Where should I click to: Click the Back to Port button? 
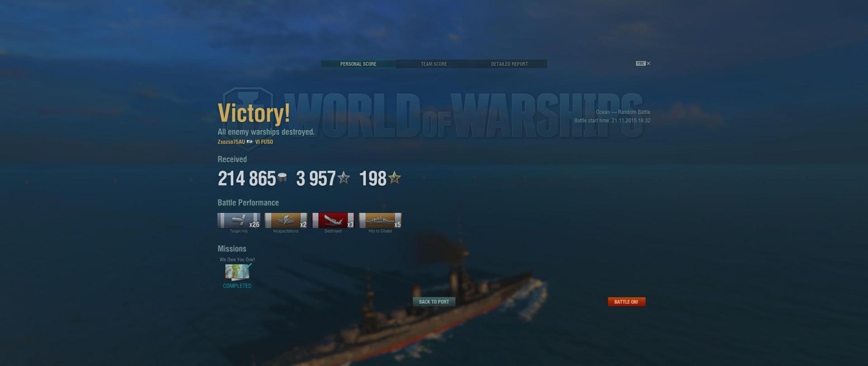(434, 302)
